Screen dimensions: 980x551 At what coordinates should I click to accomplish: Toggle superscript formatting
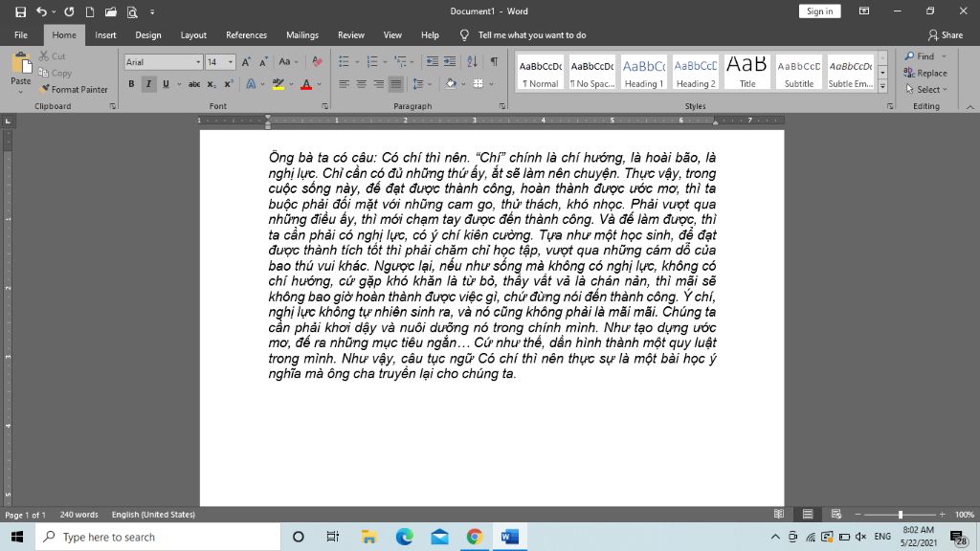[x=229, y=84]
